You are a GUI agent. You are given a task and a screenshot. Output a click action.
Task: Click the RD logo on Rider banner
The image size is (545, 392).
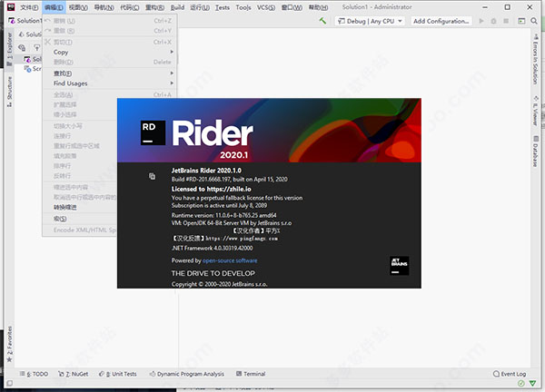click(153, 132)
